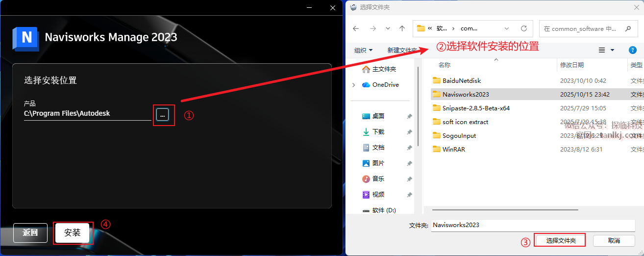Select 音乐 in the sidebar
The height and width of the screenshot is (256, 644).
pyautogui.click(x=378, y=179)
